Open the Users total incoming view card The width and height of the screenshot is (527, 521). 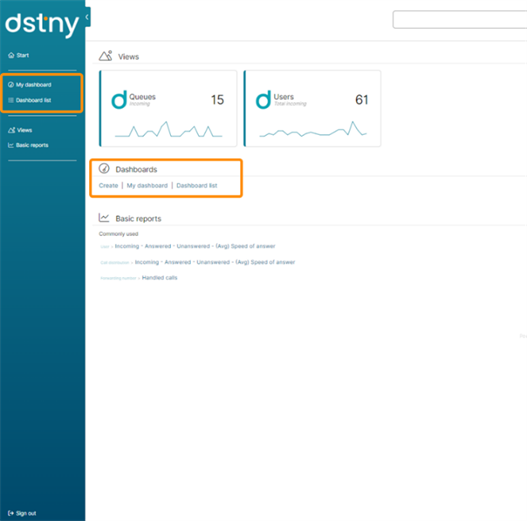312,109
